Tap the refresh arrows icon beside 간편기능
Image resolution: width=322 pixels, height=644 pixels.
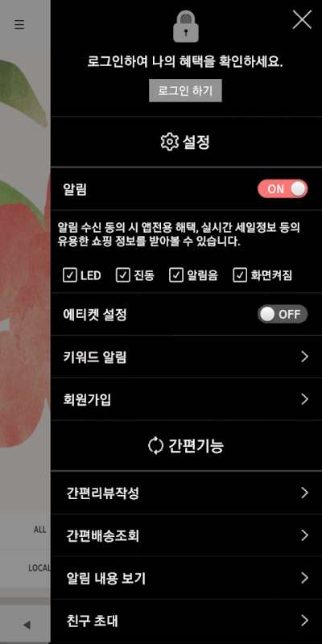click(x=155, y=446)
